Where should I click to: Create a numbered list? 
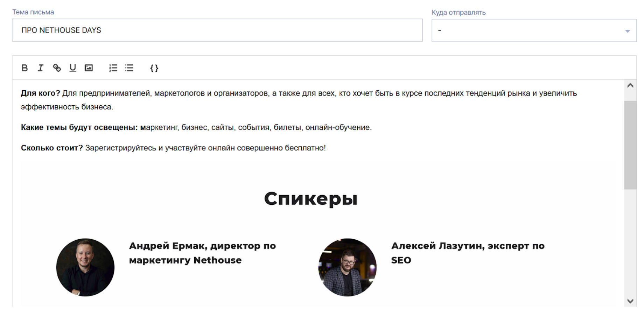point(113,68)
